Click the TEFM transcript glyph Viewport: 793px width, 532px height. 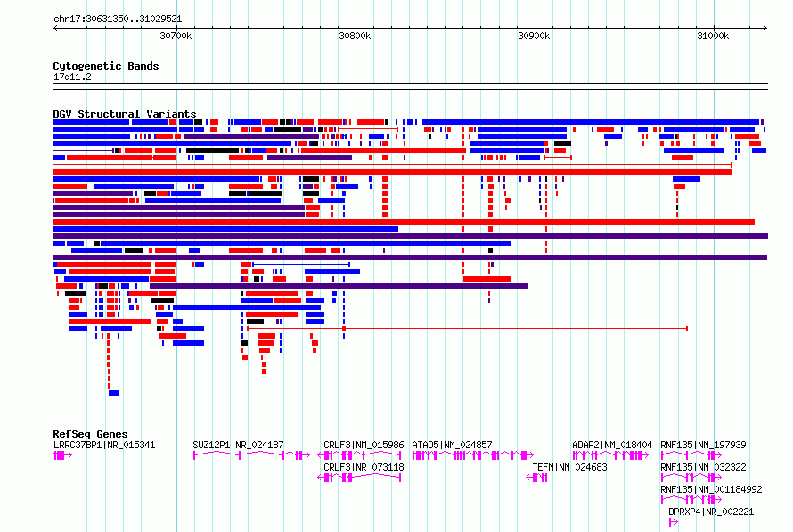pos(536,478)
